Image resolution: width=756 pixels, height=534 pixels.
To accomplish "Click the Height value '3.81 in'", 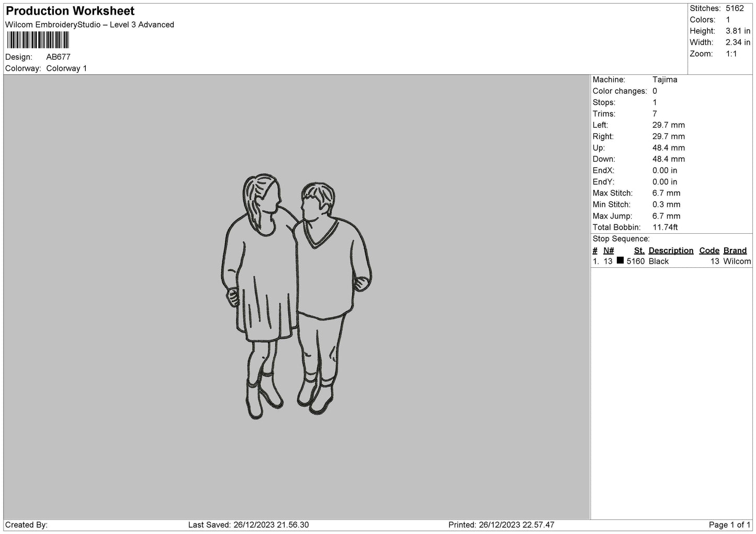I will [x=738, y=31].
